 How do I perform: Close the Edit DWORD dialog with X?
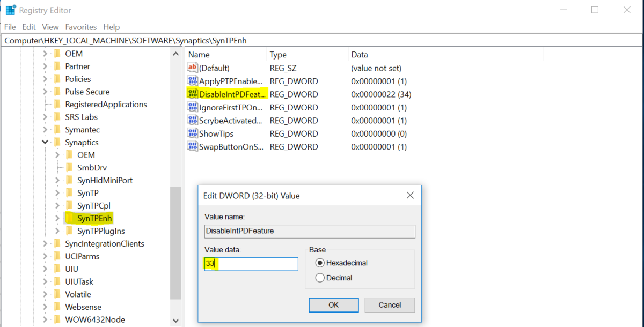(x=410, y=196)
